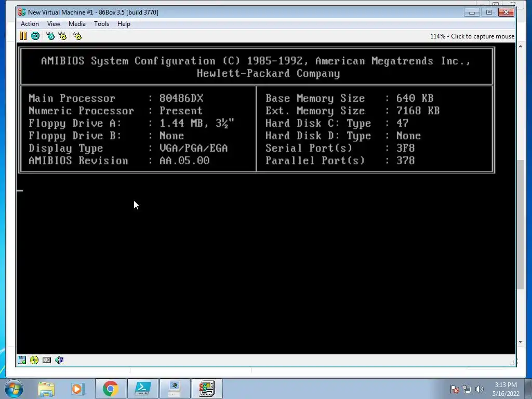The width and height of the screenshot is (532, 399).
Task: Open the Windows Start menu
Action: (x=14, y=389)
